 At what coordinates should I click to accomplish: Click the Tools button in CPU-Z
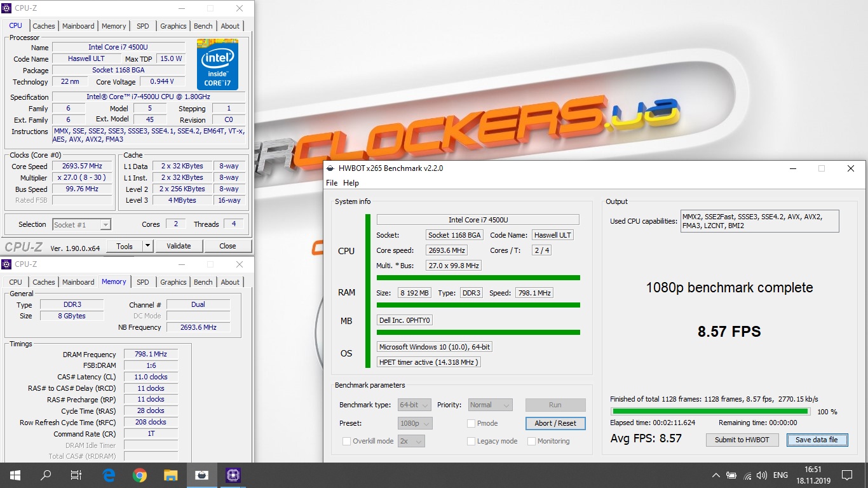pyautogui.click(x=125, y=246)
